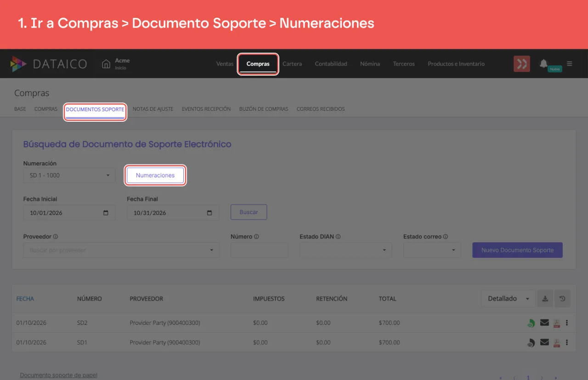Click the envelope email icon for SD2
Viewport: 588px width, 380px height.
click(544, 323)
